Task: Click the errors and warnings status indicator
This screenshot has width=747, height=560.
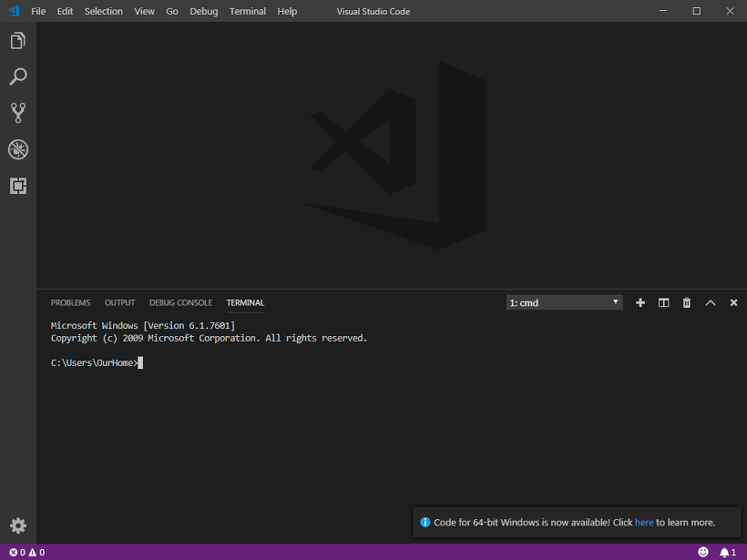Action: [27, 553]
